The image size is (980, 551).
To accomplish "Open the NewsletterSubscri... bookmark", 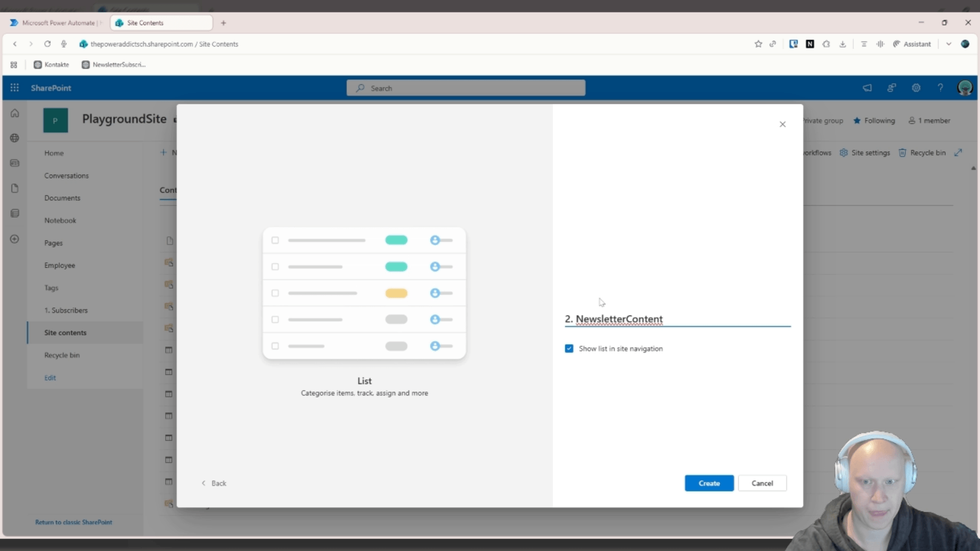I will pos(114,65).
